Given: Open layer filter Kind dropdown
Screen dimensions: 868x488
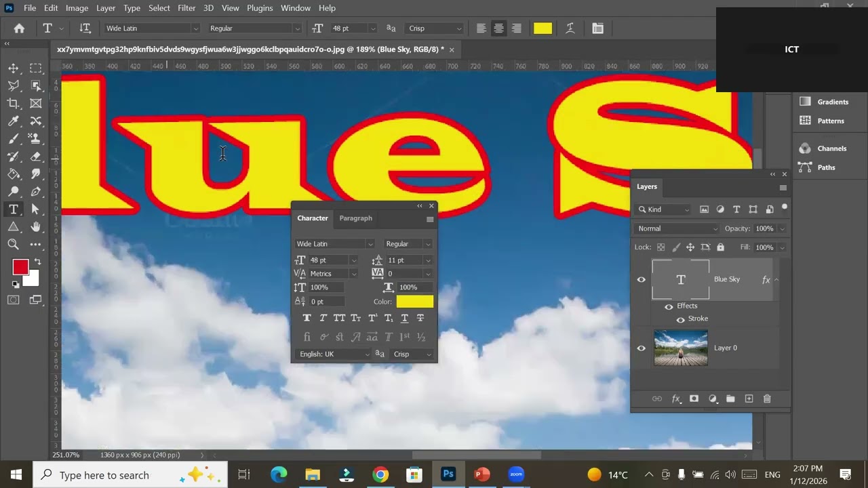Looking at the screenshot, I should tap(664, 209).
